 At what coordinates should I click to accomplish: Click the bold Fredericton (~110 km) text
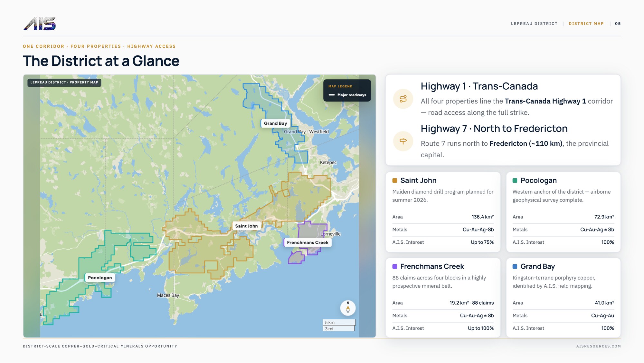(526, 143)
